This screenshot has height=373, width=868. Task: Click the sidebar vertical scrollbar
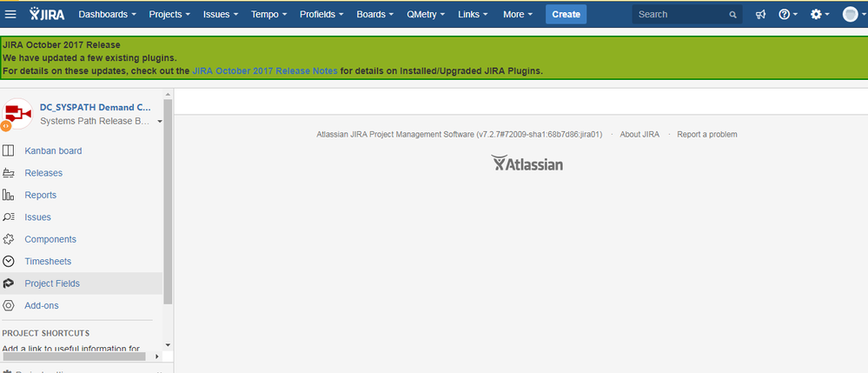point(169,203)
